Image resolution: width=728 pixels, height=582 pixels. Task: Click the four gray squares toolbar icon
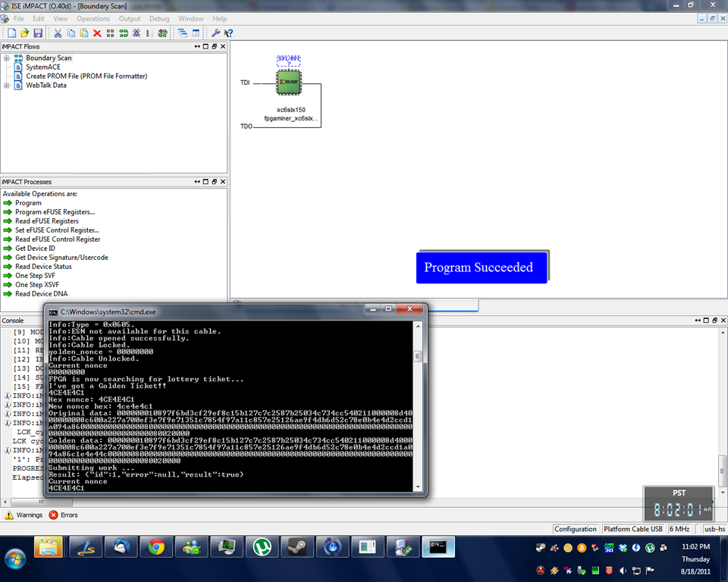[110, 33]
